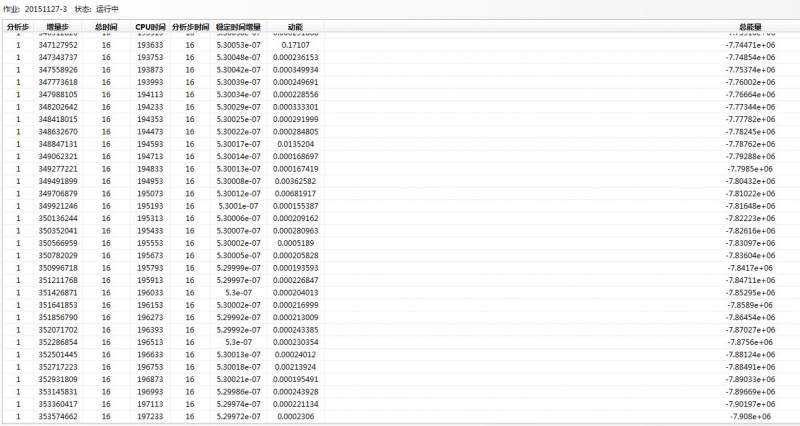Image resolution: width=800 pixels, height=426 pixels.
Task: Select increment cell 347773618
Action: point(58,82)
